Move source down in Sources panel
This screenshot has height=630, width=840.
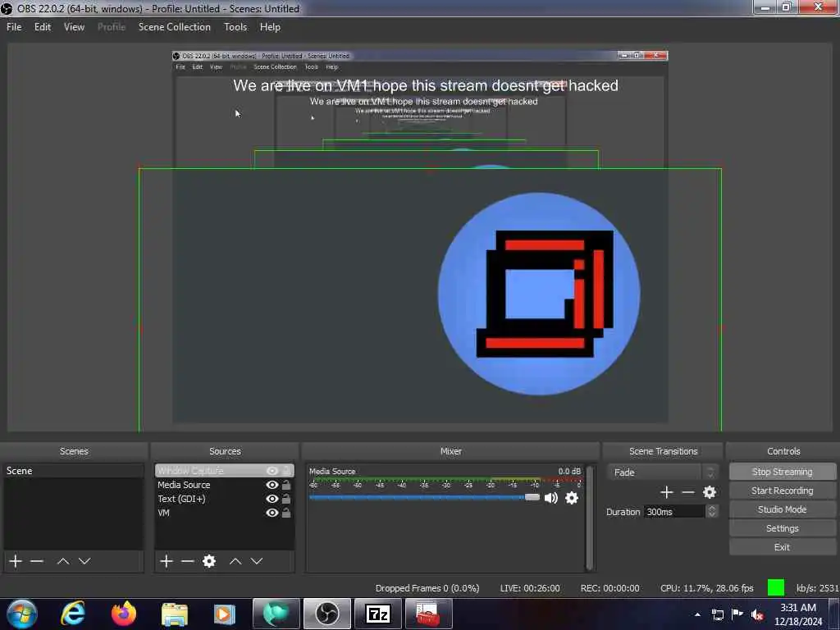(x=257, y=561)
